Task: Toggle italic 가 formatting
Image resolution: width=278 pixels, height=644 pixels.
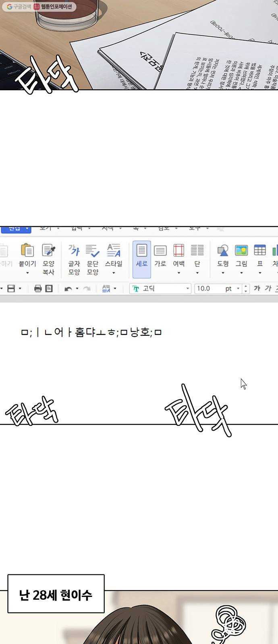Action: (268, 289)
